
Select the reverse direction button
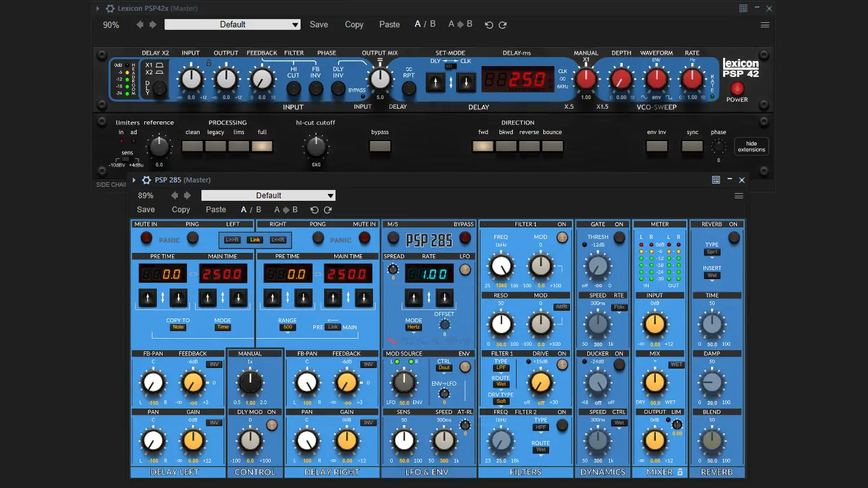(x=529, y=146)
